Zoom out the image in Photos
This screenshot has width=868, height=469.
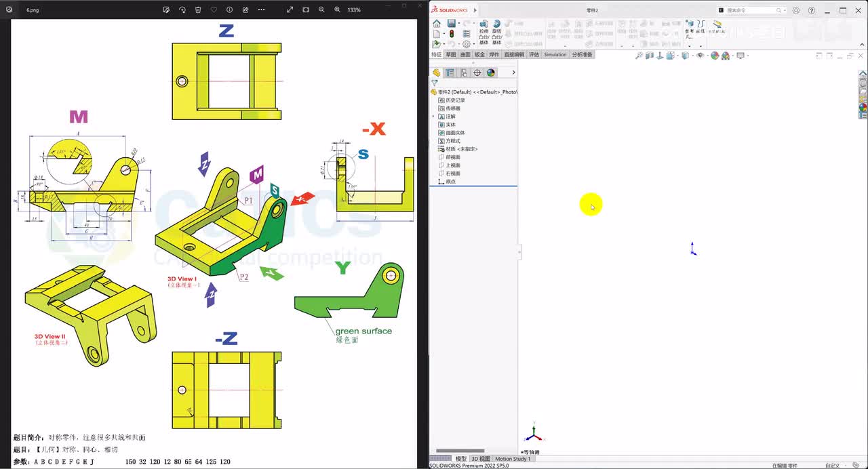pyautogui.click(x=321, y=10)
